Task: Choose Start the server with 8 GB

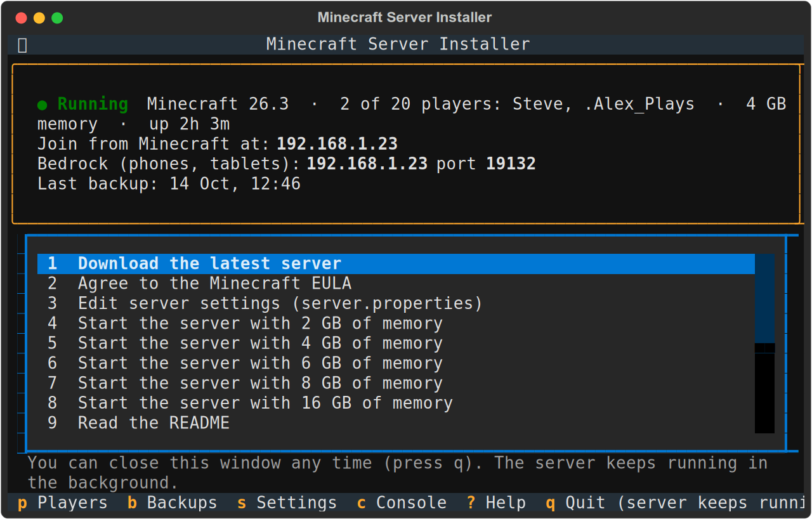Action: click(x=396, y=383)
